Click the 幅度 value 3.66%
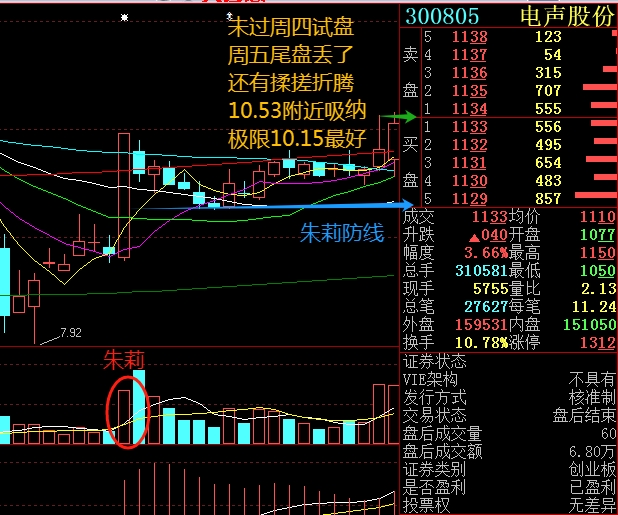This screenshot has width=618, height=515. (486, 253)
